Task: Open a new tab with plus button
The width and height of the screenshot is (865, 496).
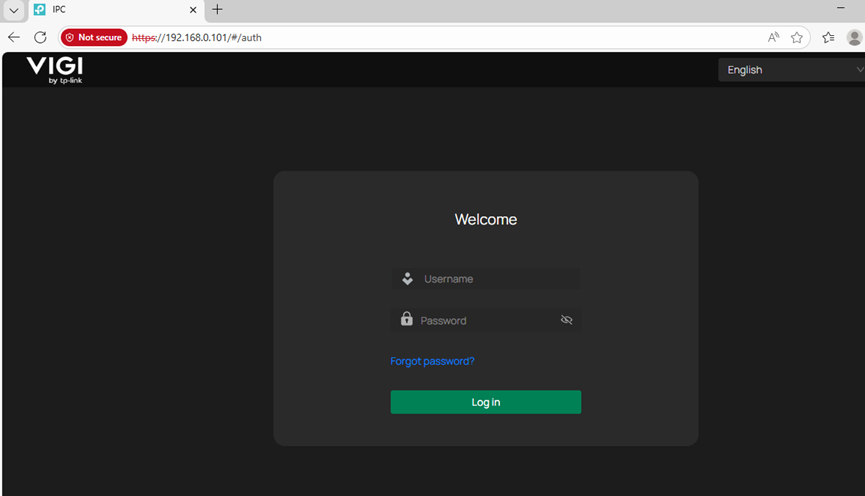Action: coord(217,9)
